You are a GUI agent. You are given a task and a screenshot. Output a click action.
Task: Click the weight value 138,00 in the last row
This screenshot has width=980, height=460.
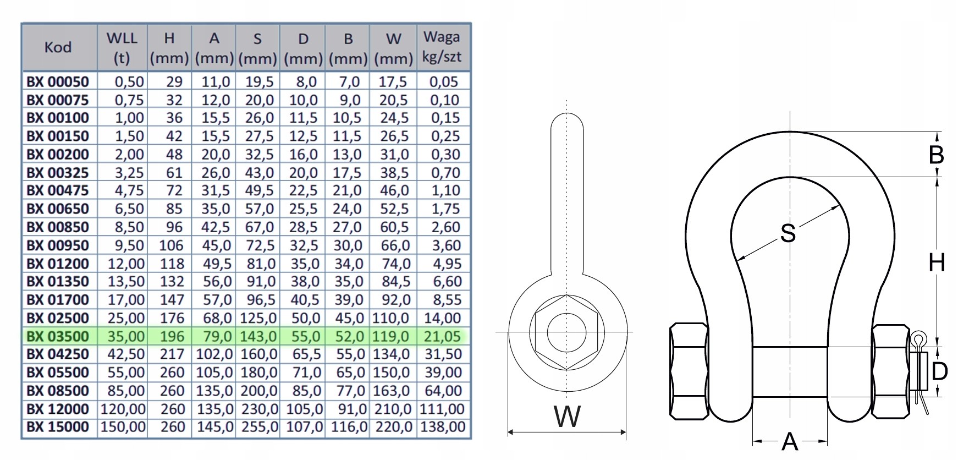[442, 427]
